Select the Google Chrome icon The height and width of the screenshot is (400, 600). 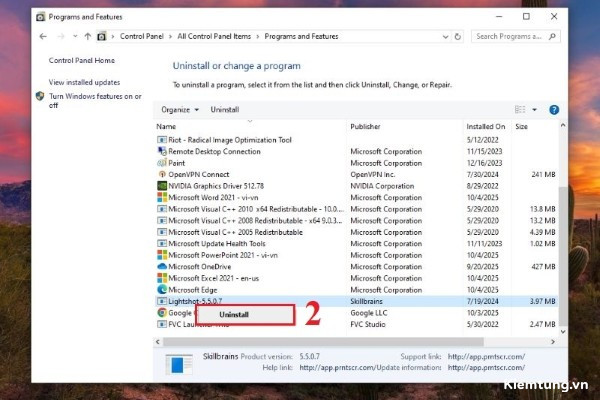(162, 313)
